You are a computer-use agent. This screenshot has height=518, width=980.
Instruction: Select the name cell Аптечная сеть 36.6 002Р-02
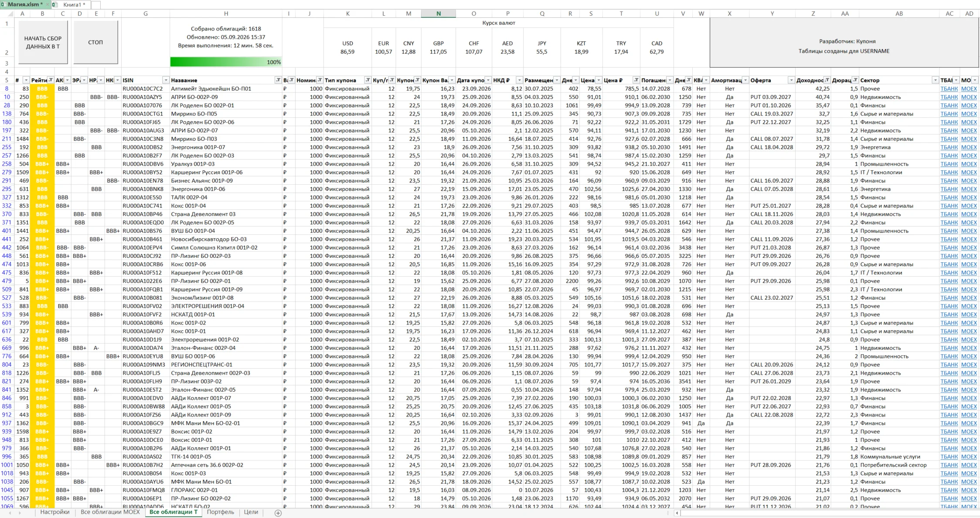pos(226,465)
